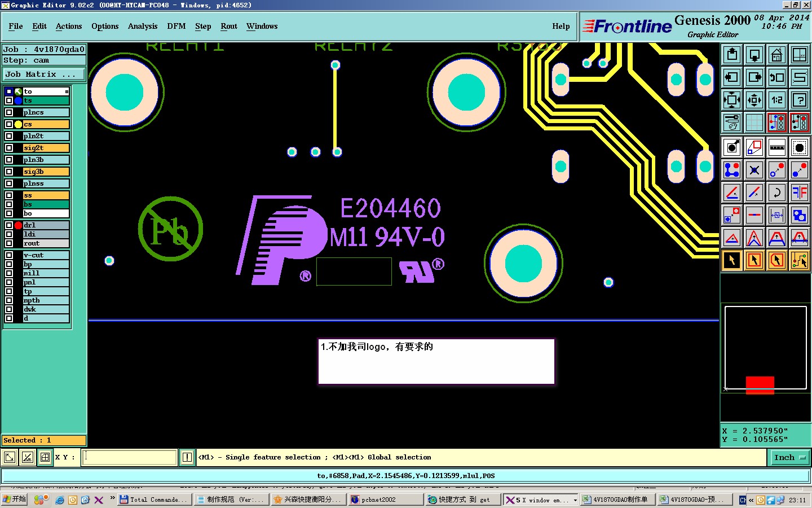Select layer name mill
812x508 pixels.
(x=46, y=273)
